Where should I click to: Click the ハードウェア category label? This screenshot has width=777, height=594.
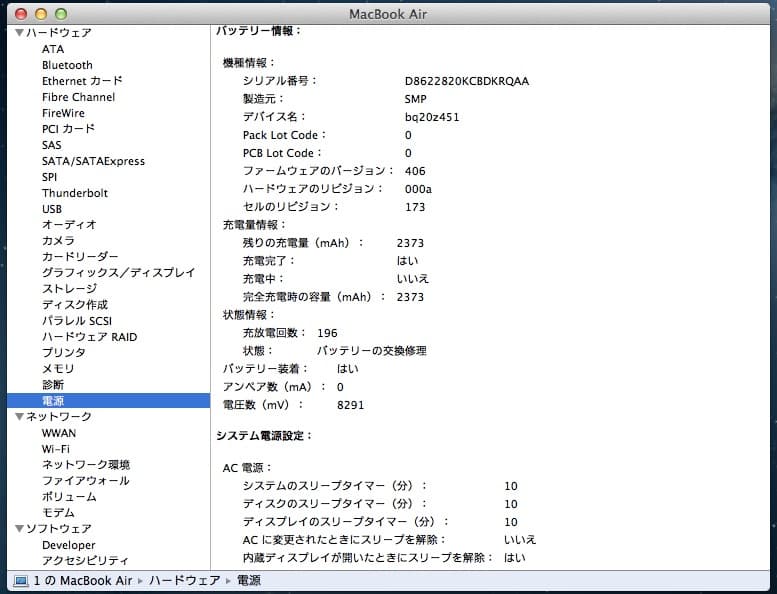pos(58,33)
